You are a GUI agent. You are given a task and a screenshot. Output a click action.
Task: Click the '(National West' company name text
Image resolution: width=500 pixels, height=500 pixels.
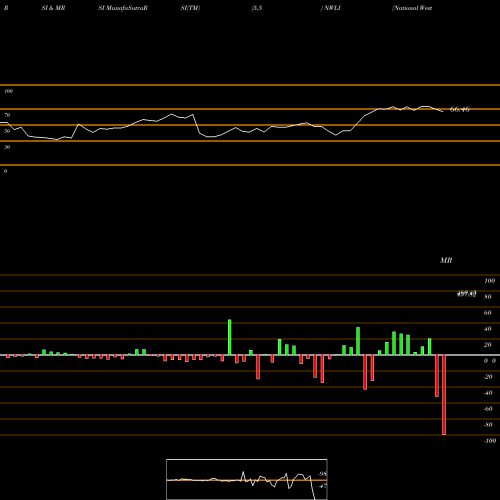412,8
